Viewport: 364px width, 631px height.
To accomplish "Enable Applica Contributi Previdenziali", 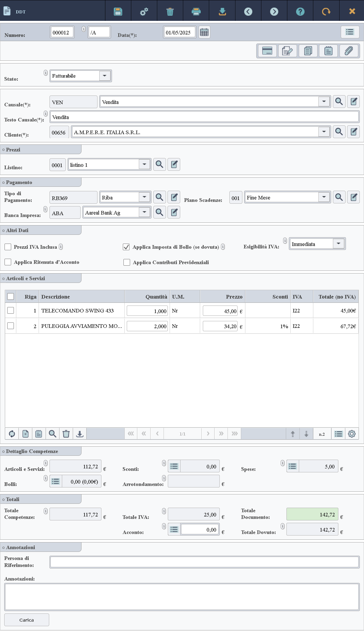I will [x=127, y=262].
